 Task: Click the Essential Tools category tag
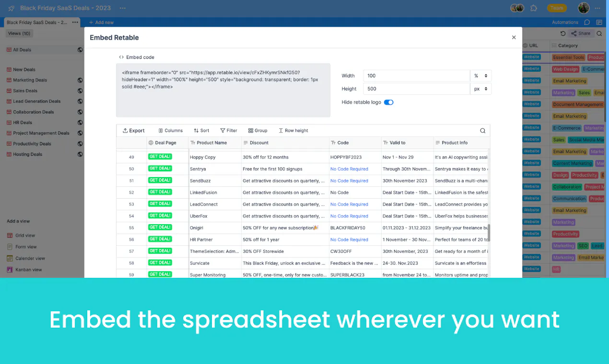coord(569,57)
